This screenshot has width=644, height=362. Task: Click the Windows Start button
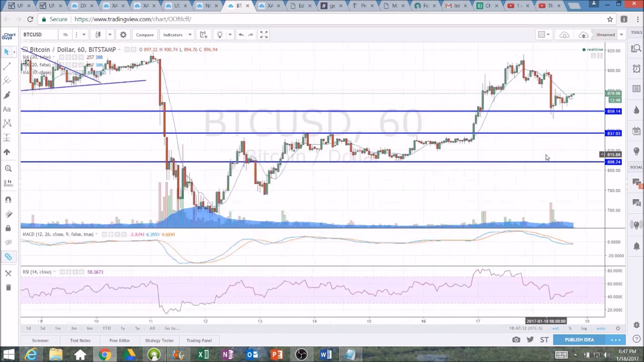click(x=8, y=355)
